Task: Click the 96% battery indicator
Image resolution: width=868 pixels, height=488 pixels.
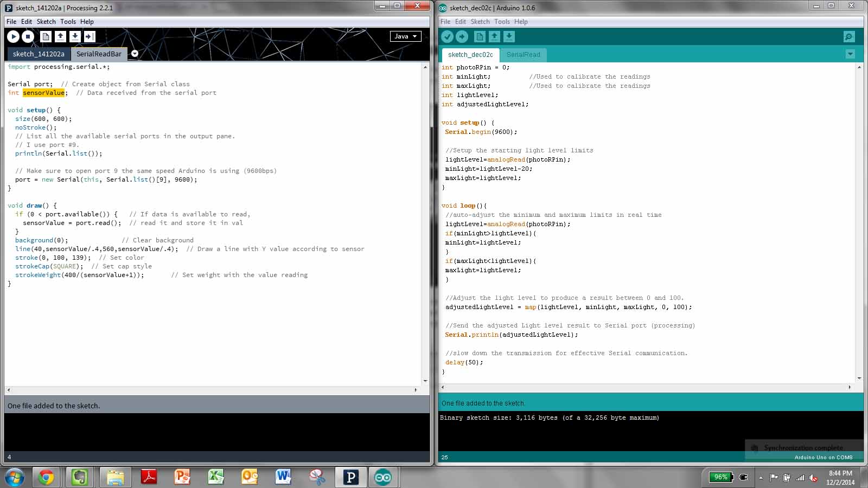Action: tap(721, 477)
